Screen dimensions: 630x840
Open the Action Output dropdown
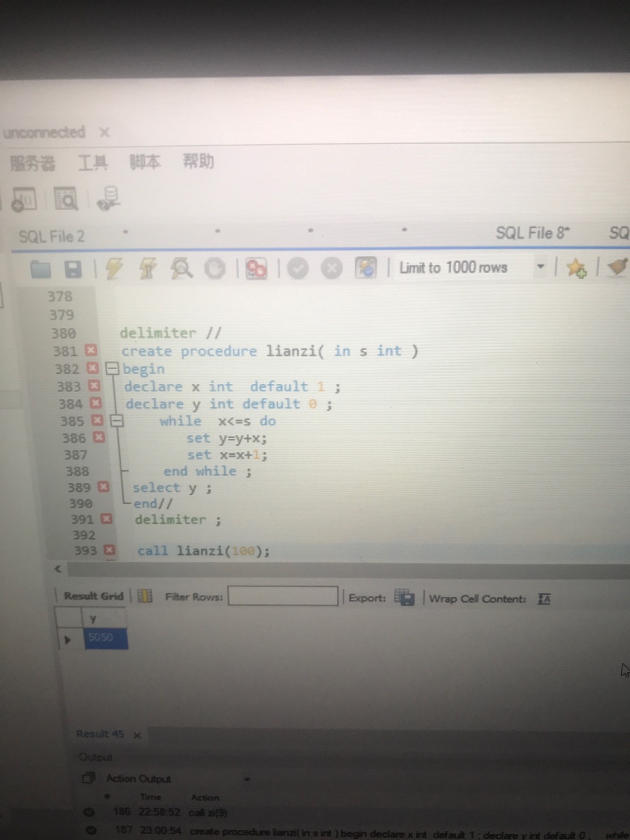point(247,779)
